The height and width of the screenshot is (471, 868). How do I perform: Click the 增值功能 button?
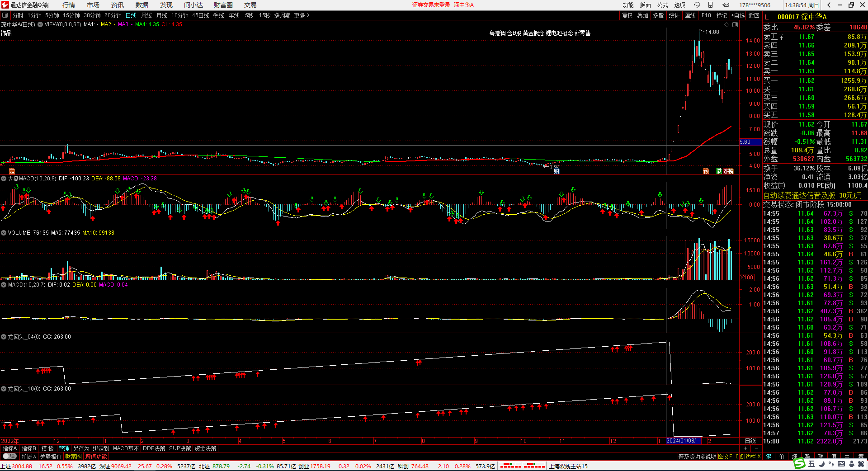coord(96,457)
